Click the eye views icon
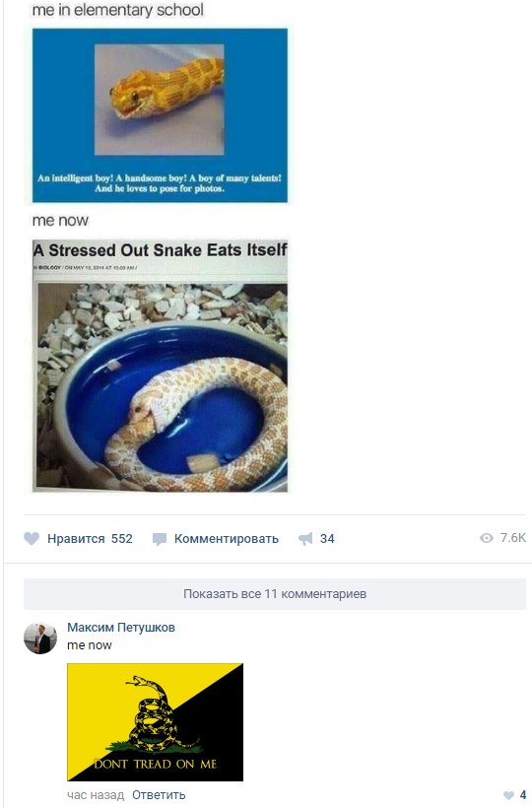Screen dimensions: 532x808 [486, 538]
